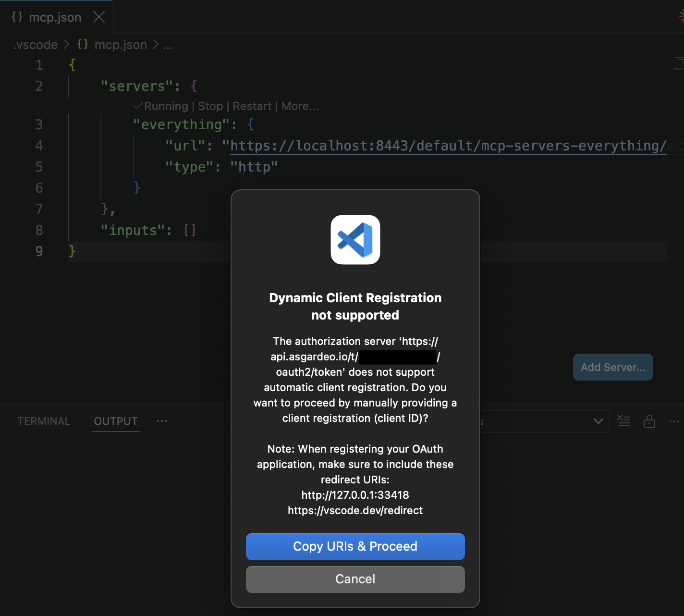The width and height of the screenshot is (684, 616).
Task: Click the 'Dynamic Client Registration not supported' title
Action: click(x=355, y=307)
